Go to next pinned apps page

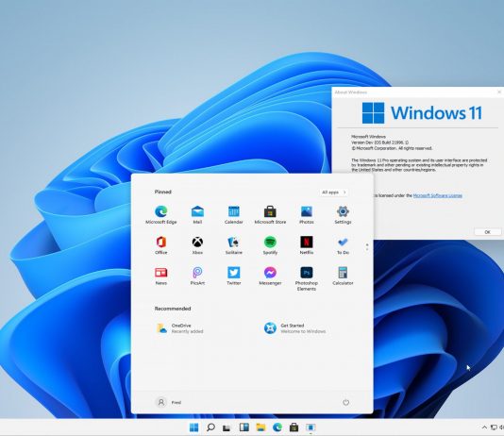pos(367,250)
